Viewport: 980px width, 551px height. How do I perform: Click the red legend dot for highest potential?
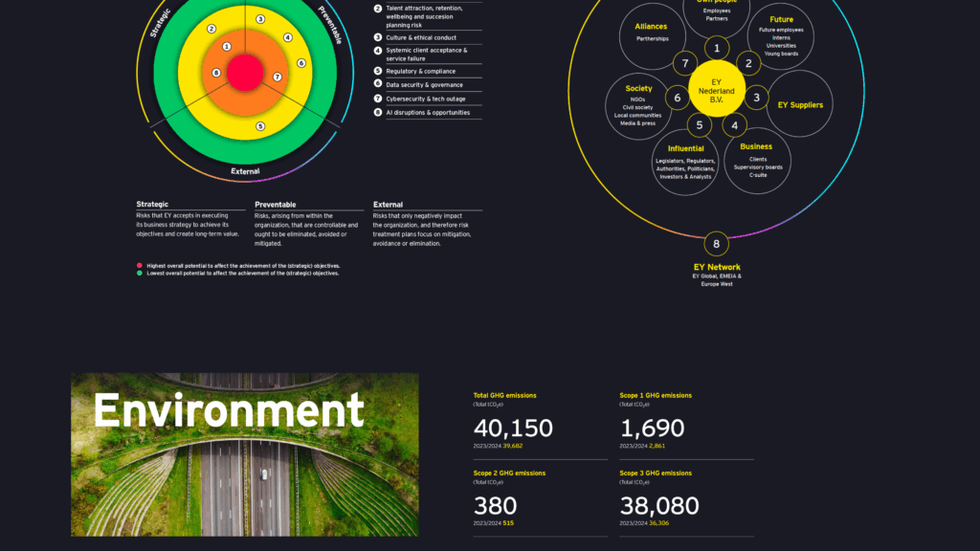pos(139,266)
